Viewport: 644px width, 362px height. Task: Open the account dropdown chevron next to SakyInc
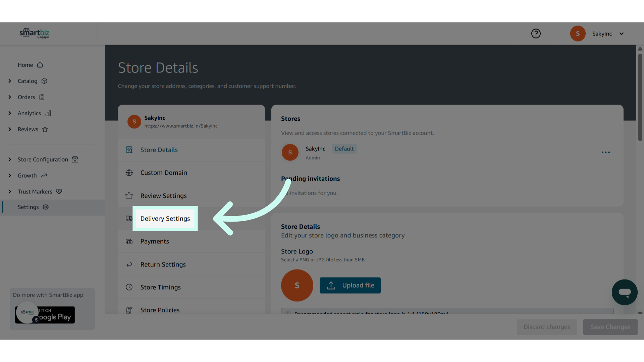tap(622, 34)
